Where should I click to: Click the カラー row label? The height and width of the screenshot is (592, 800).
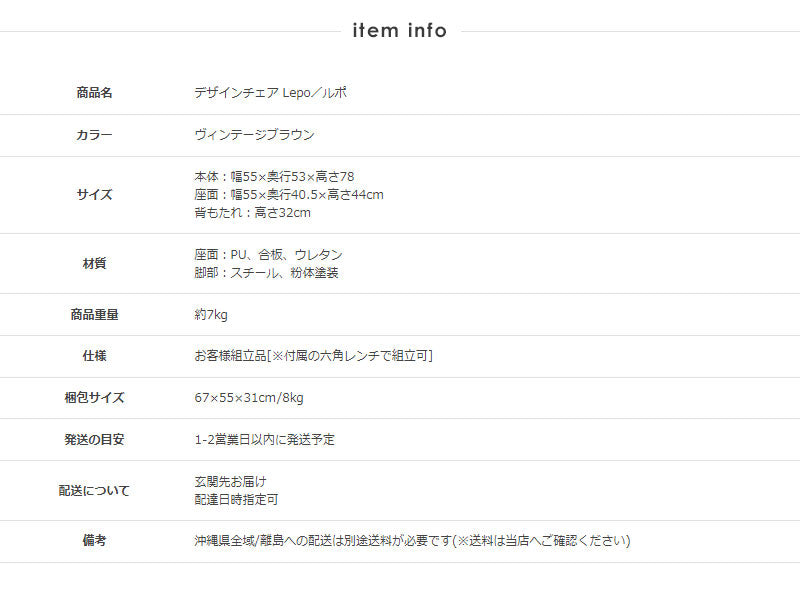[x=94, y=135]
